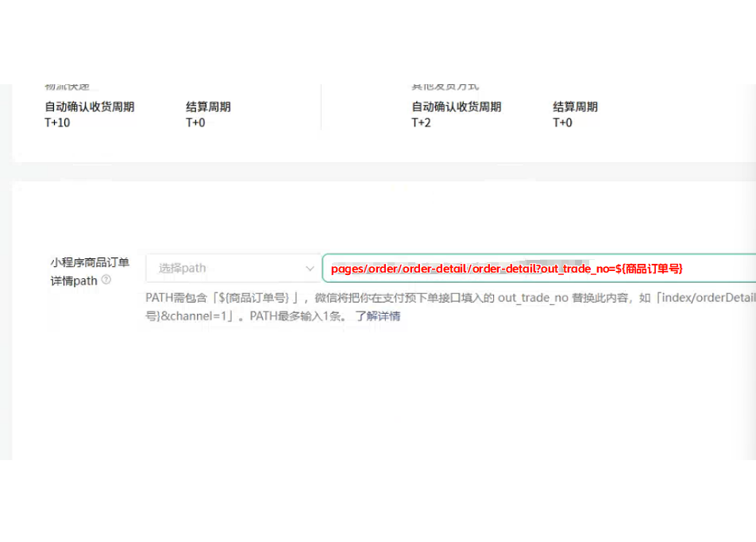The height and width of the screenshot is (542, 756).
Task: Click the T+0 settlement value beside T+10
Action: point(195,122)
